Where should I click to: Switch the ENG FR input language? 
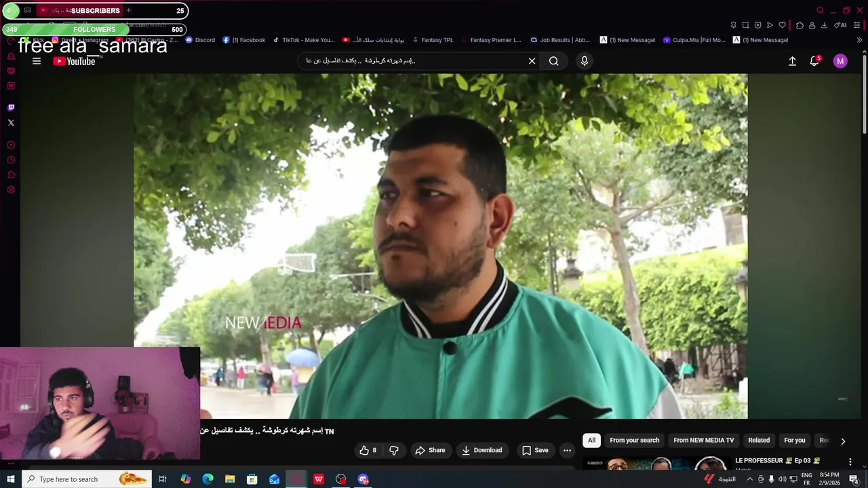tap(806, 479)
